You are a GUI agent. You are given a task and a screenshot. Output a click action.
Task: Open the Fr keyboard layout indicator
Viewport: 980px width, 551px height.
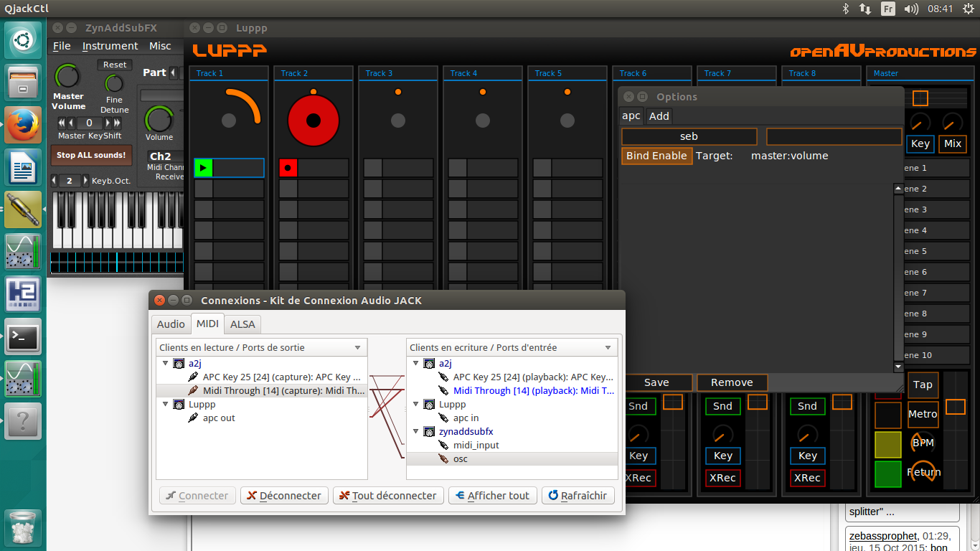(888, 9)
